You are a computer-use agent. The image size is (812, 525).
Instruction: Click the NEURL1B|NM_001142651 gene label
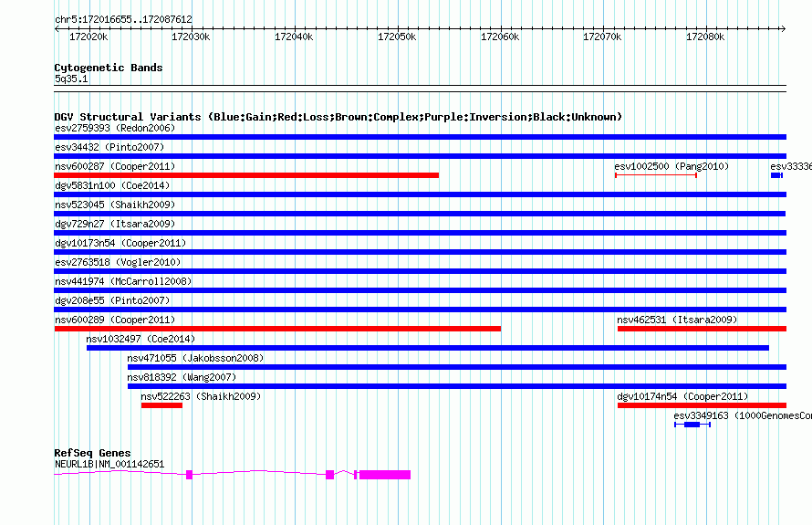click(109, 465)
